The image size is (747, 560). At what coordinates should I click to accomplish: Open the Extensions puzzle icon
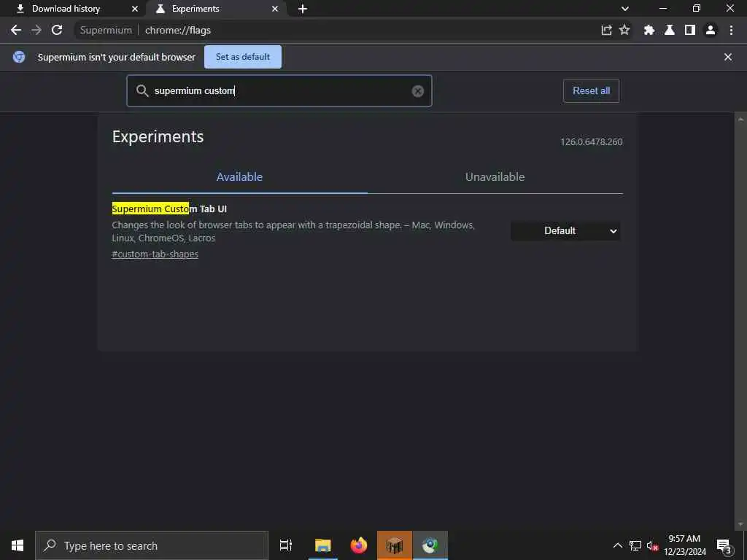click(649, 30)
